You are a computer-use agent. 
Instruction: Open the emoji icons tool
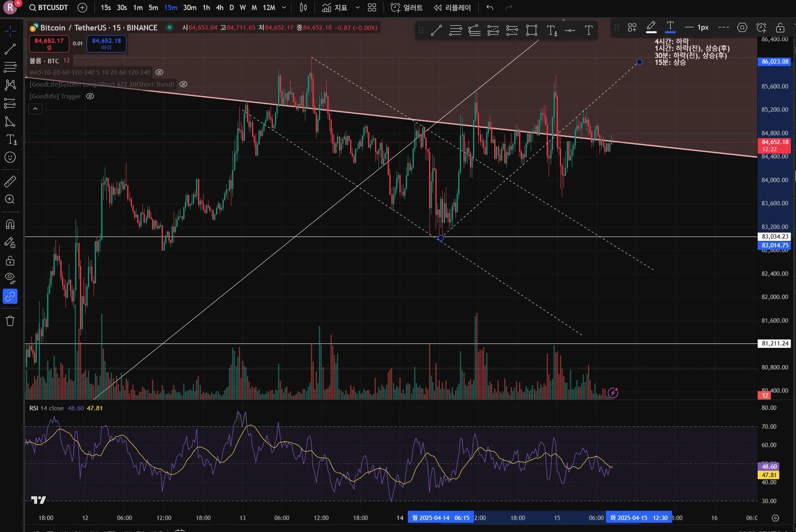(x=10, y=158)
